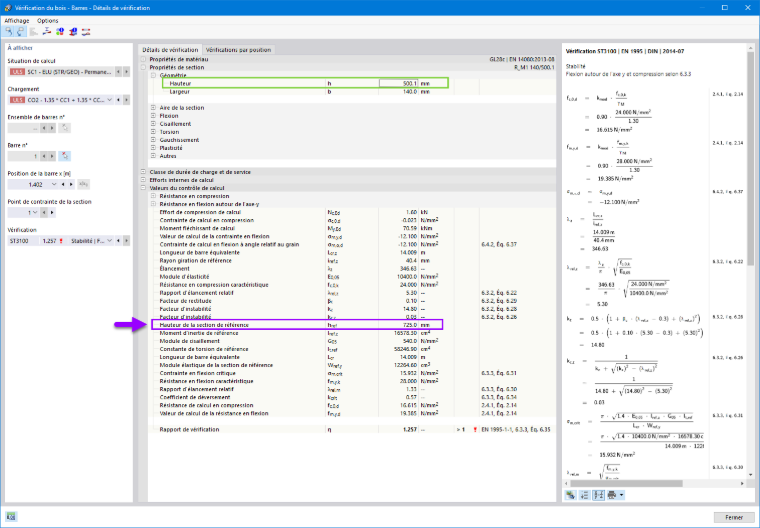Step to previous Position de la barre x

coord(63,185)
